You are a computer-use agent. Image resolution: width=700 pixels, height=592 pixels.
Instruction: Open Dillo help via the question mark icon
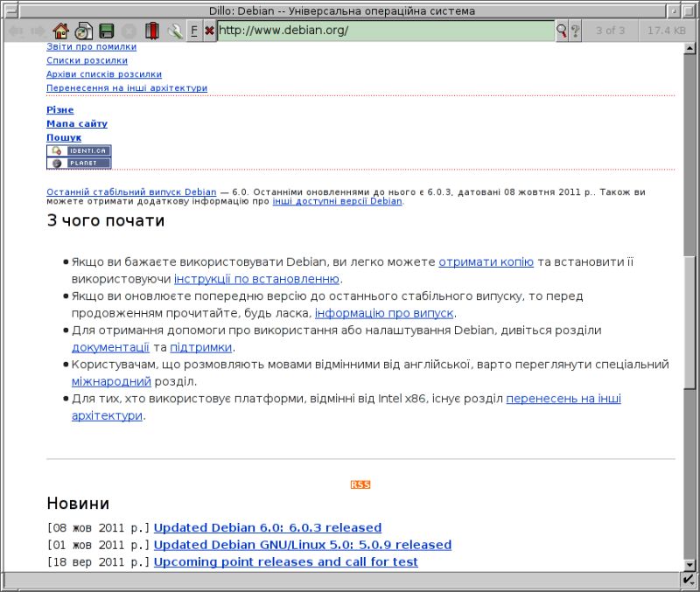pyautogui.click(x=575, y=30)
